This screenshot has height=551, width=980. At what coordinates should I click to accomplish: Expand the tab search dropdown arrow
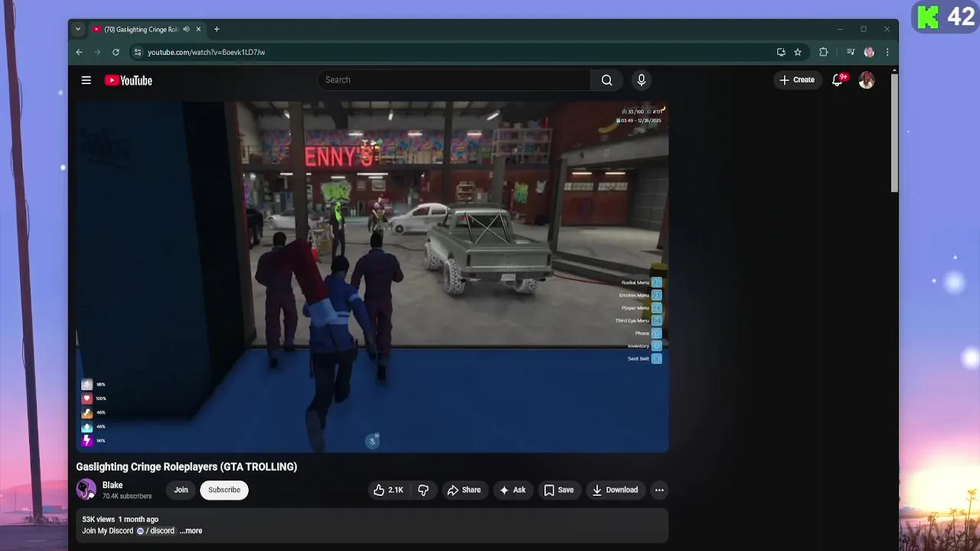pos(77,29)
